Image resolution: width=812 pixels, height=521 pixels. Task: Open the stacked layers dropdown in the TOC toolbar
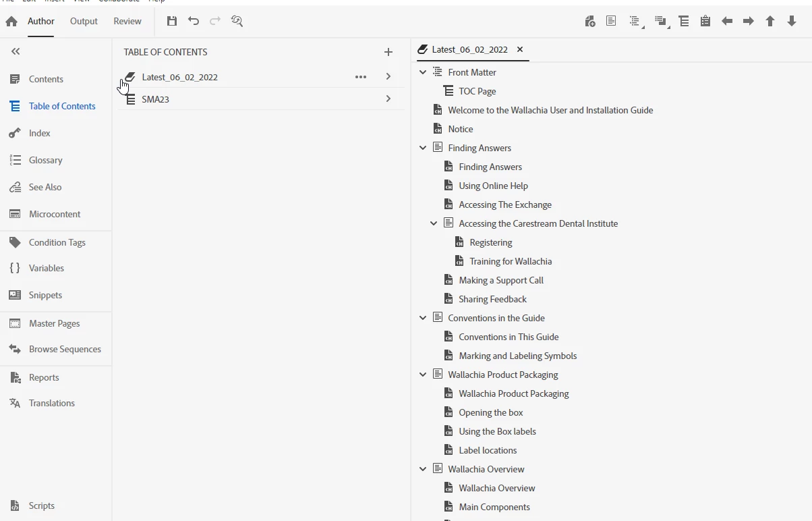[x=662, y=22]
